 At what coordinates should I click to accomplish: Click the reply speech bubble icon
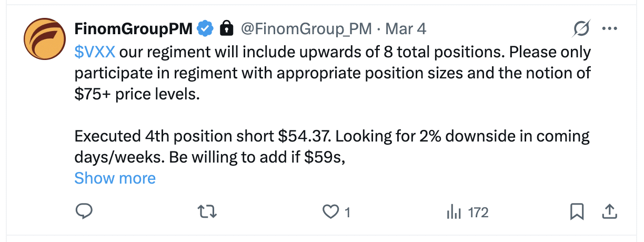pos(84,212)
